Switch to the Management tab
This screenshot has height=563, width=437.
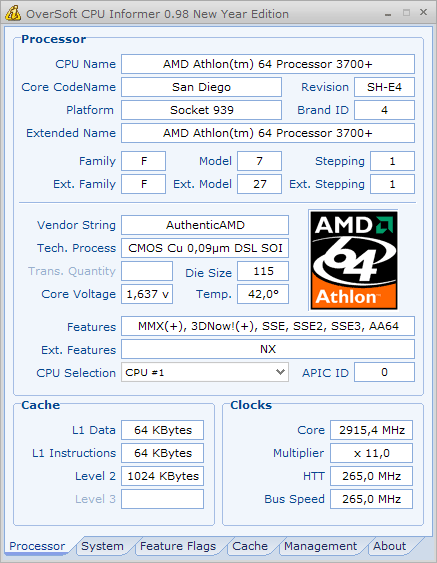coord(320,546)
